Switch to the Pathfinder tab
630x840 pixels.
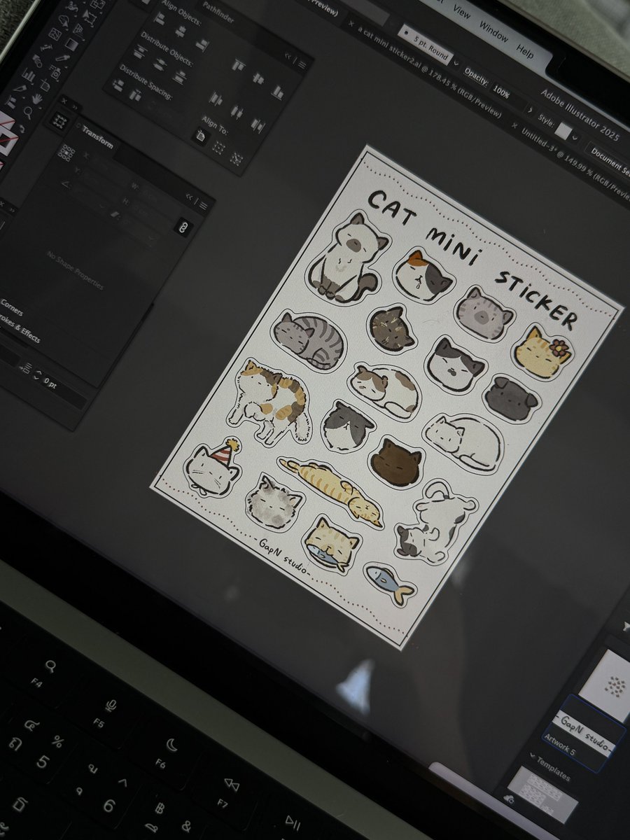click(218, 11)
